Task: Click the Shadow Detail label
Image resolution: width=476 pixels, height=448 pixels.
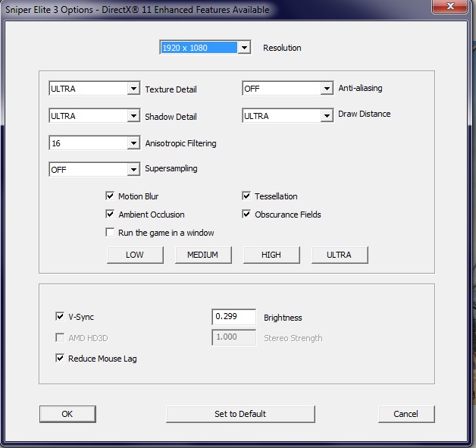Action: (171, 117)
